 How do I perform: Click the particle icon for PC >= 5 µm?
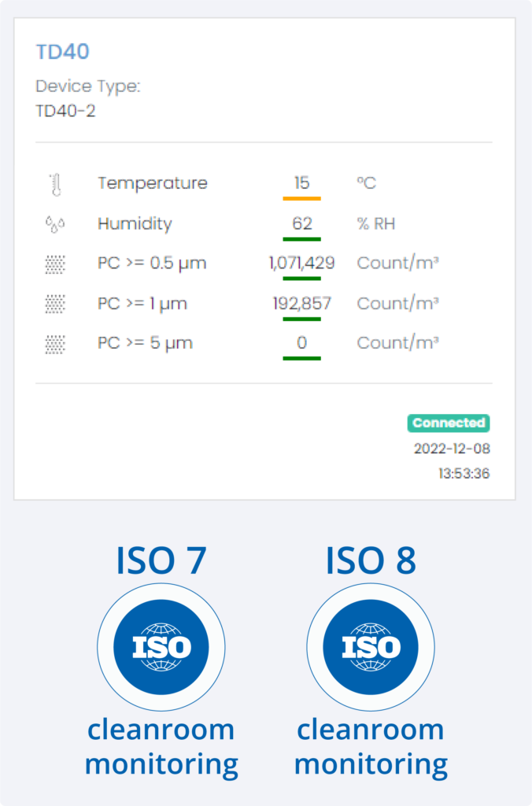click(55, 343)
